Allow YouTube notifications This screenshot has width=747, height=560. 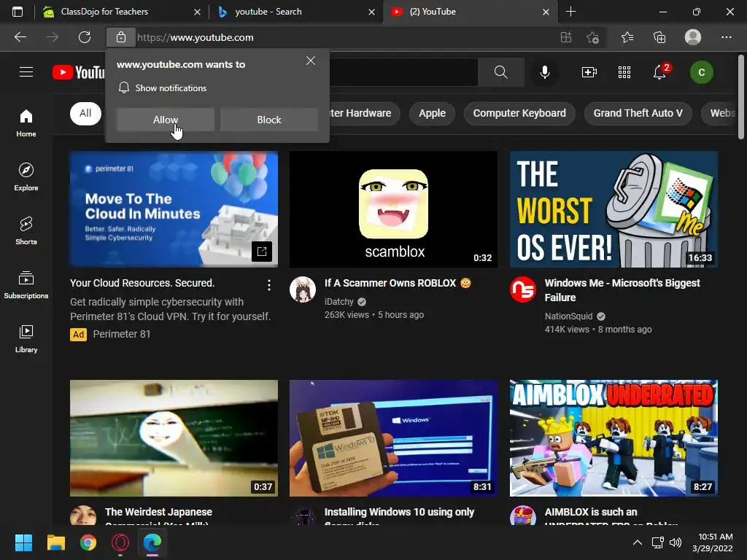click(166, 120)
